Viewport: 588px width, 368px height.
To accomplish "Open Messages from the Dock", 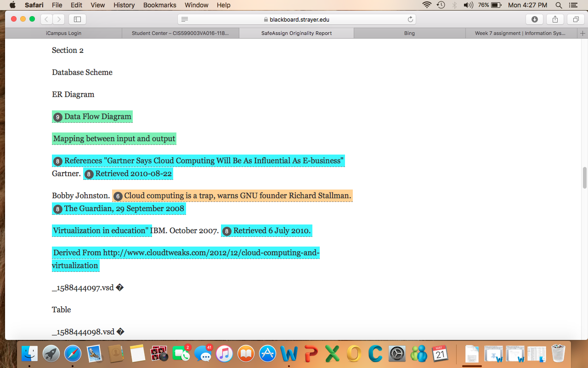I will pos(203,353).
